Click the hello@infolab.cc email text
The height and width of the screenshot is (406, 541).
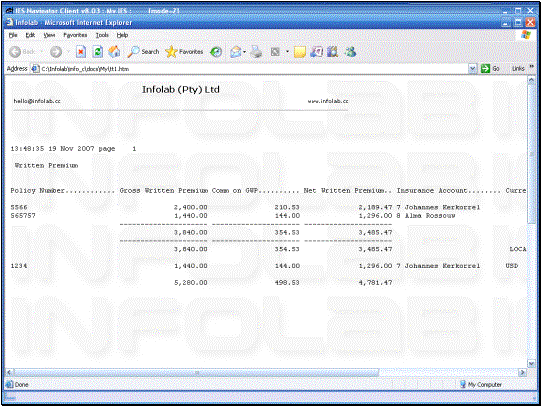click(37, 101)
